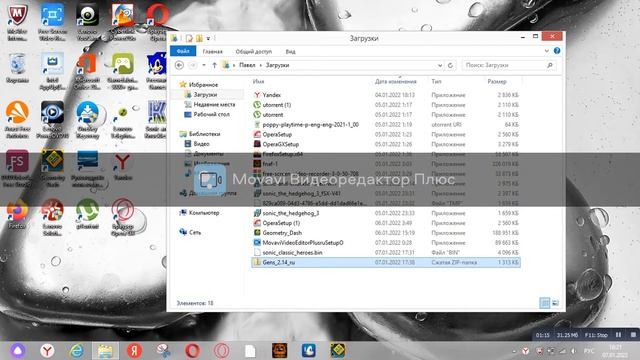The image size is (640, 360).
Task: Select the MovaviVideoEditorPlus setup file
Action: pos(386,242)
